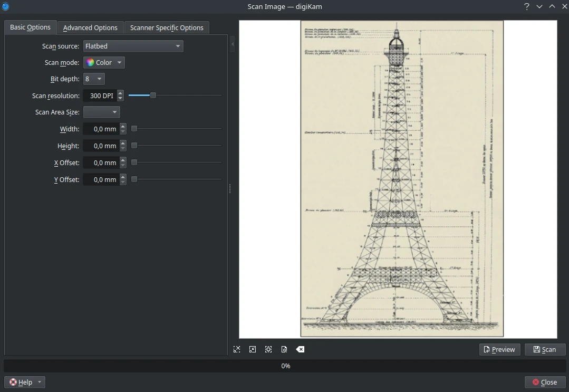Click the digiKam icon in the title bar
The width and height of the screenshot is (569, 392).
point(5,6)
